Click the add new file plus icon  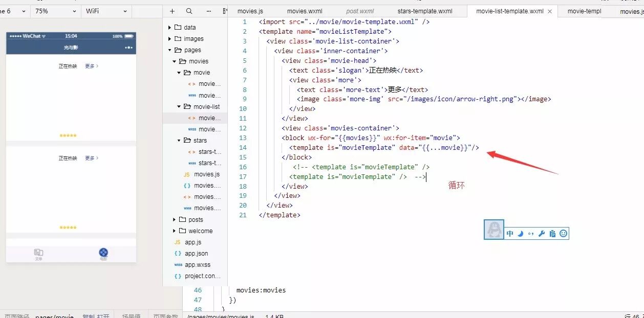tap(172, 11)
